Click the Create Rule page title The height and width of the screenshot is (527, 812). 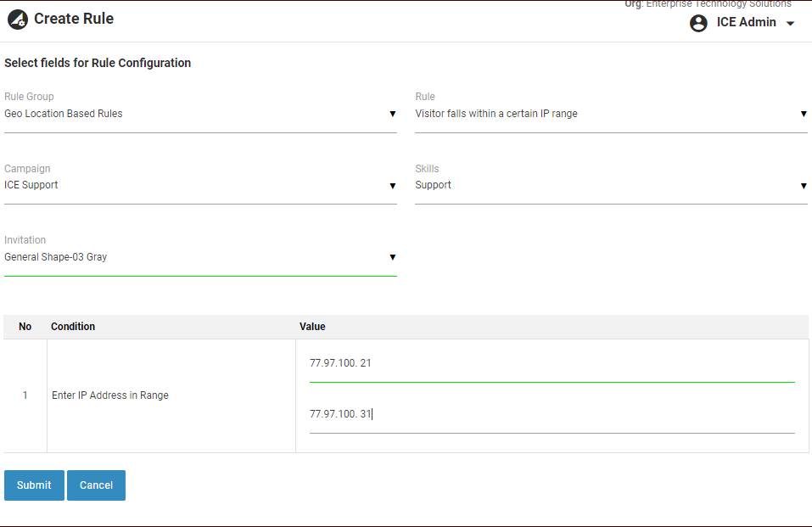pyautogui.click(x=74, y=19)
